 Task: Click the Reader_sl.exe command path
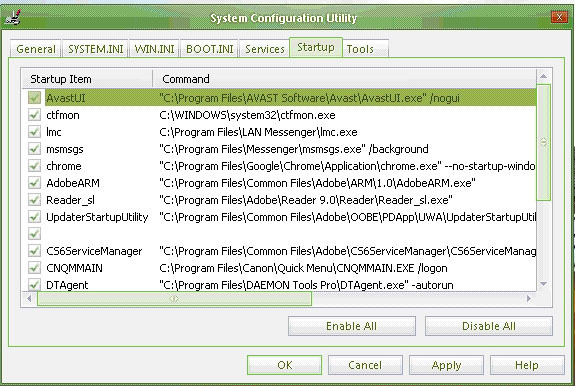[306, 200]
